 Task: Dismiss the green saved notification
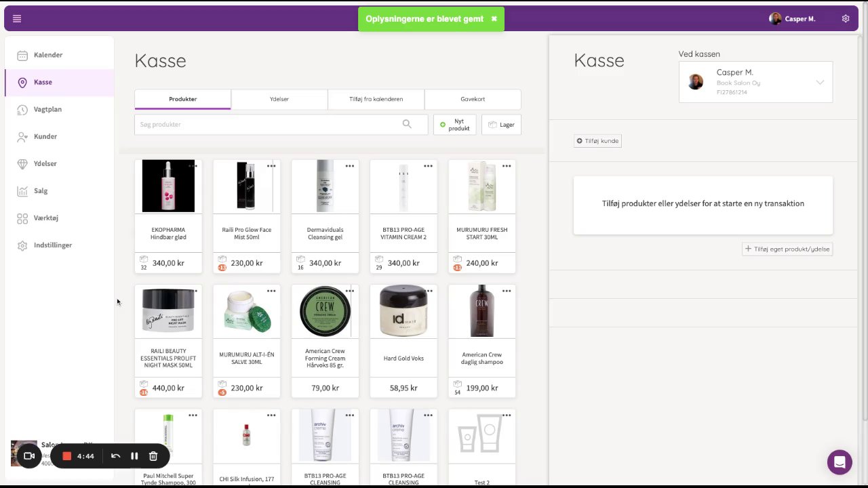pyautogui.click(x=494, y=19)
